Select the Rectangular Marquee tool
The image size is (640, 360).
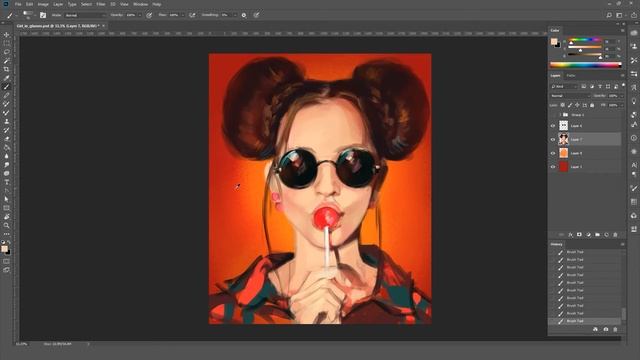7,43
